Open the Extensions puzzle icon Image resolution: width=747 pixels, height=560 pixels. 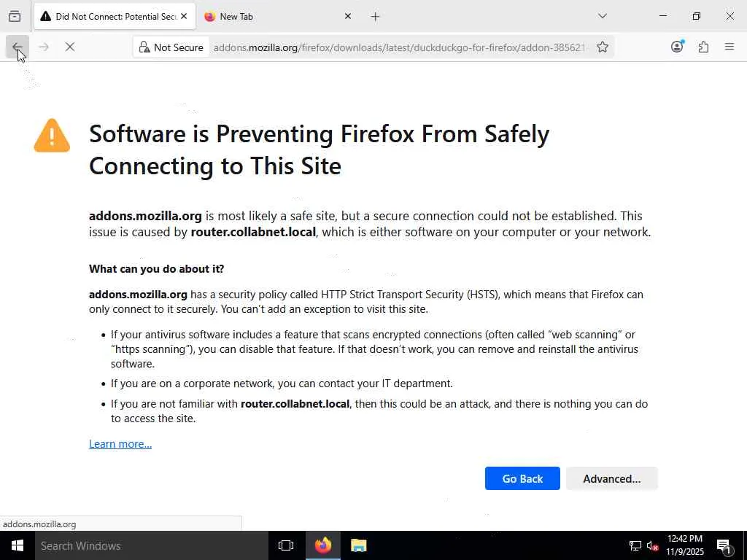click(x=703, y=47)
